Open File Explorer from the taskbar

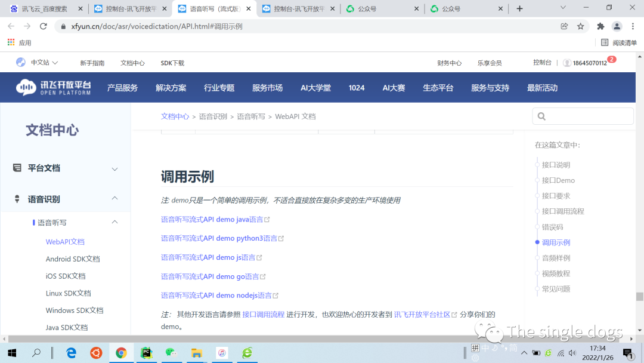tap(196, 353)
